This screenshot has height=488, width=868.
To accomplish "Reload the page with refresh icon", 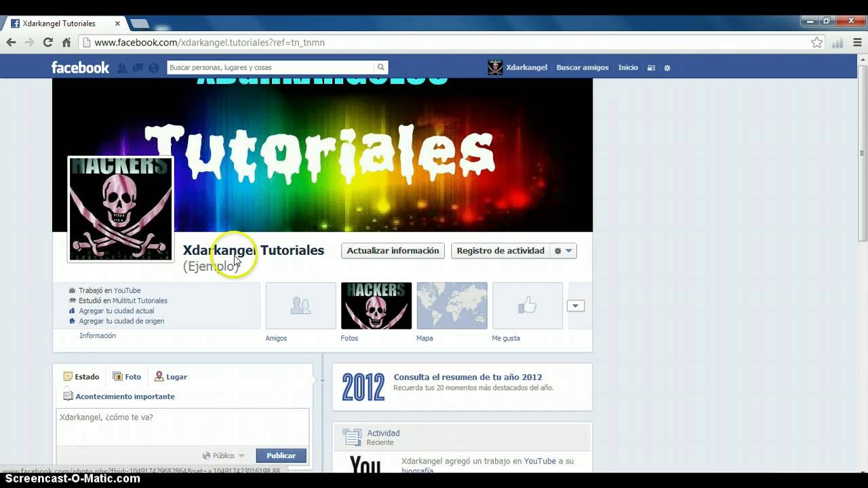I will (47, 42).
